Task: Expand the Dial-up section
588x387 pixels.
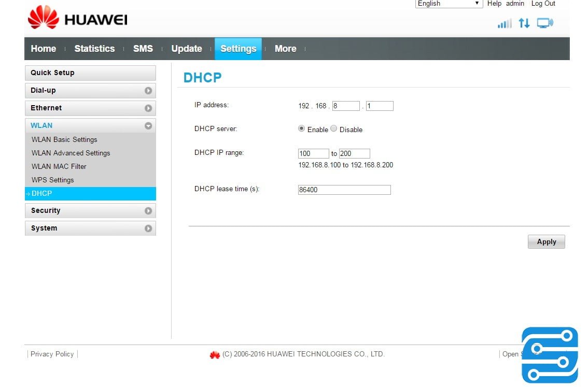Action: (149, 90)
